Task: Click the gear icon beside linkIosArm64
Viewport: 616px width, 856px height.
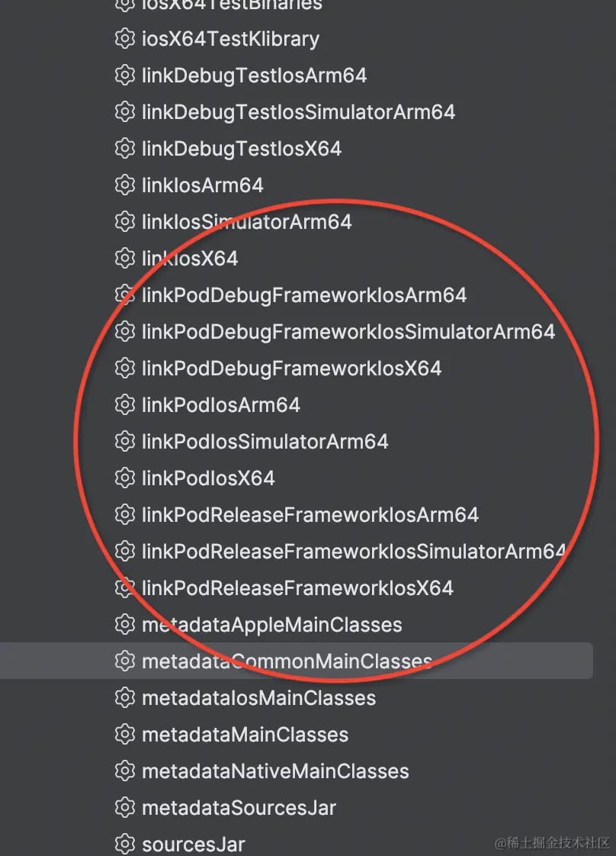Action: (124, 185)
